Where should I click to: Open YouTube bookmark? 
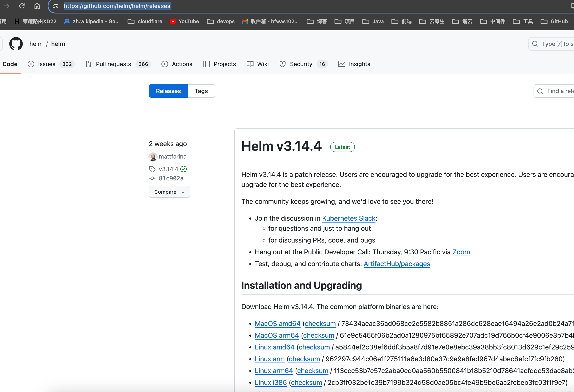pos(184,21)
